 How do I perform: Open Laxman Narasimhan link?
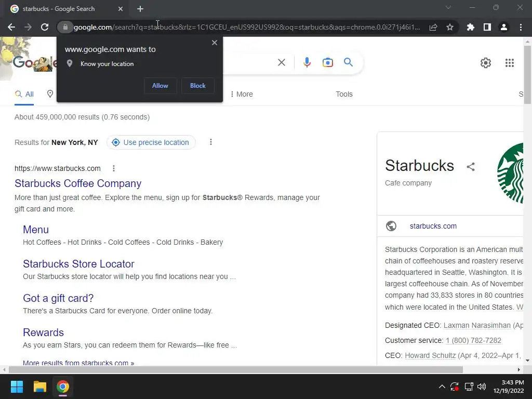pos(477,325)
